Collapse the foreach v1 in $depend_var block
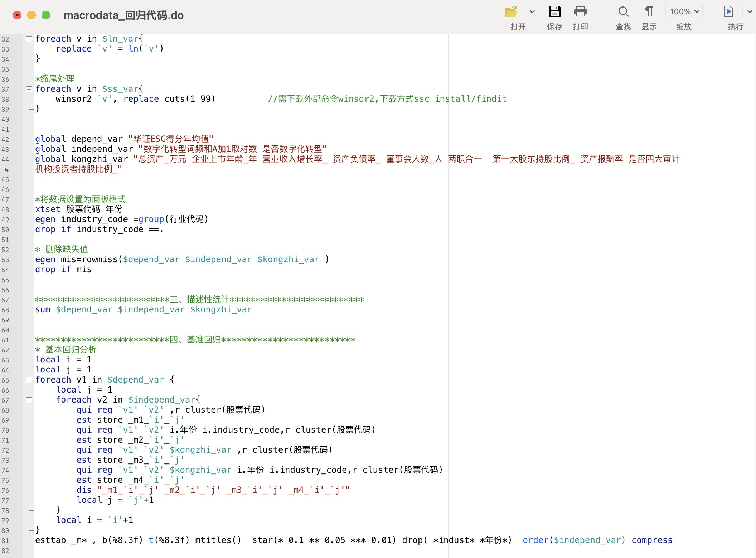756x558 pixels. pos(29,380)
